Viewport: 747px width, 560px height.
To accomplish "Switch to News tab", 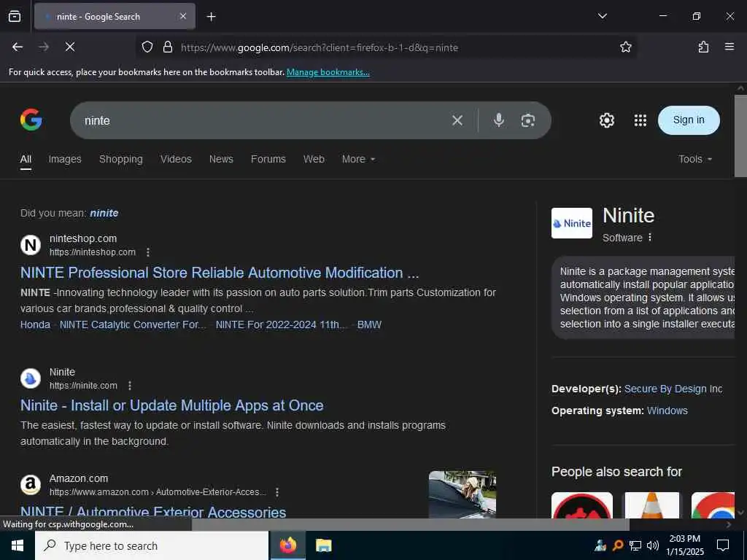I will 221,159.
